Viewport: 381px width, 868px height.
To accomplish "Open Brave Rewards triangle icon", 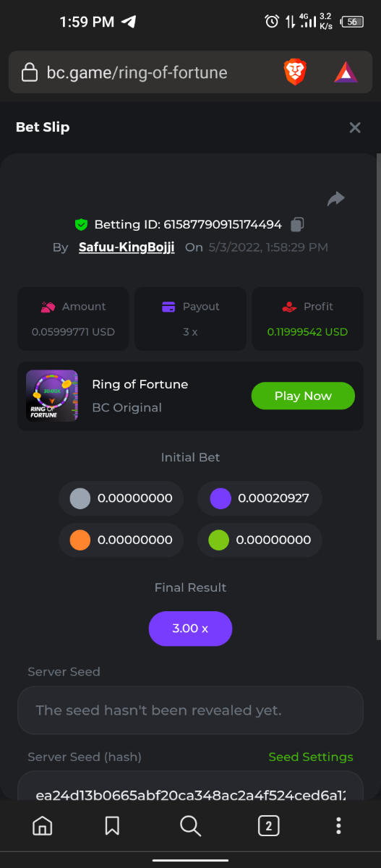I will (346, 72).
